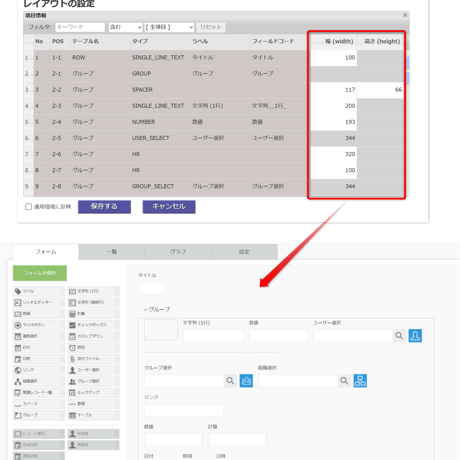Choose the 時刻 clock field in the palette
The height and width of the screenshot is (460, 460).
point(93,348)
